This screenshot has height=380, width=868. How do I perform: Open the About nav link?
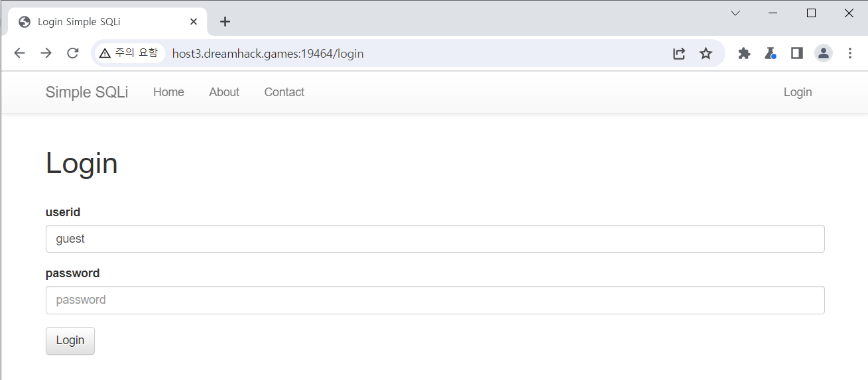(224, 92)
